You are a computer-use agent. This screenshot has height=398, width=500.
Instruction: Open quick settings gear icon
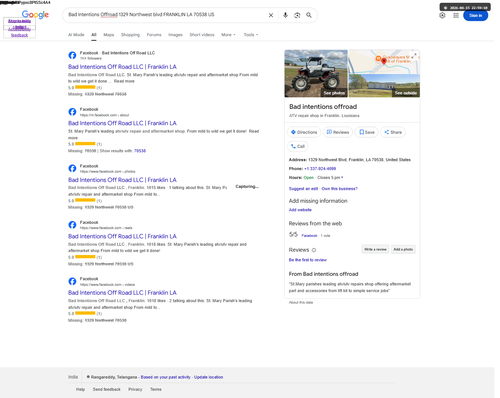click(x=442, y=15)
